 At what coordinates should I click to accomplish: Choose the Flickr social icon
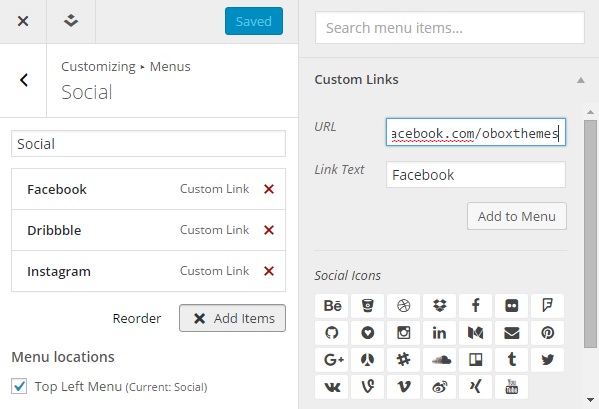point(512,306)
